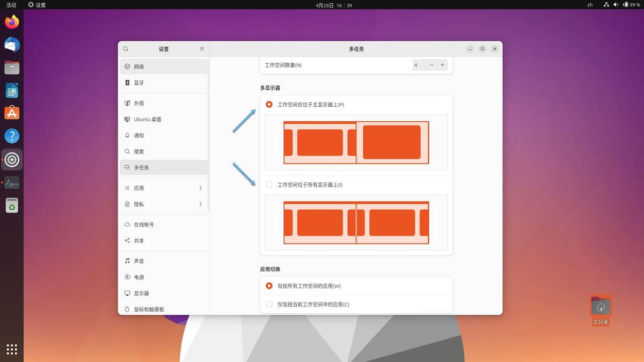The image size is (644, 362).
Task: Open 声音 settings panel
Action: (164, 261)
